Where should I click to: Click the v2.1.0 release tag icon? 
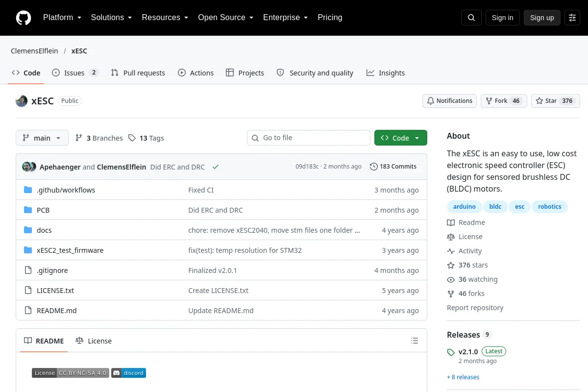coord(451,352)
